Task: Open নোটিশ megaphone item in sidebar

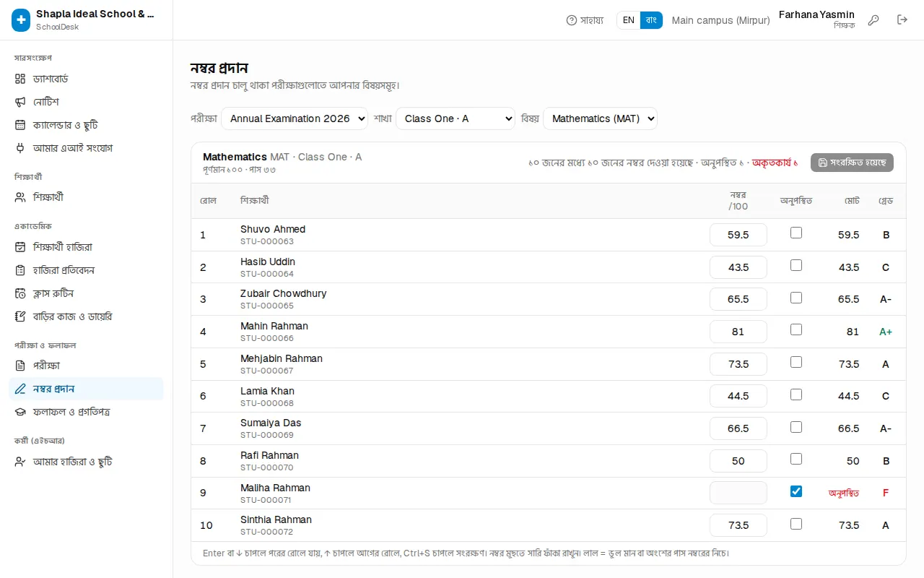Action: (86, 102)
